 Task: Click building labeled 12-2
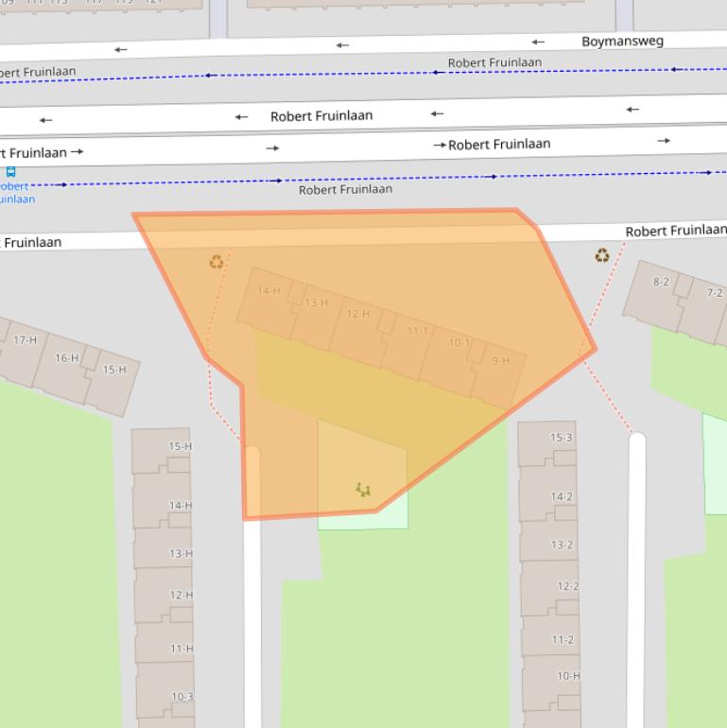[x=565, y=586]
